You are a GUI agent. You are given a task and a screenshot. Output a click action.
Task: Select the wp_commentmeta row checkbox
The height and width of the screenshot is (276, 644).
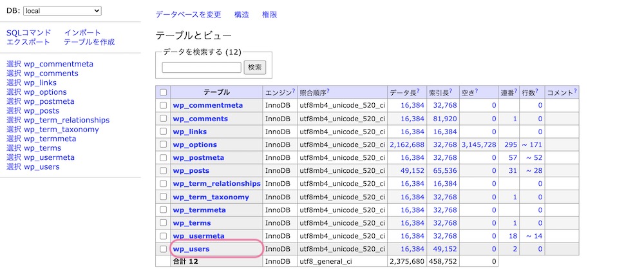click(163, 105)
